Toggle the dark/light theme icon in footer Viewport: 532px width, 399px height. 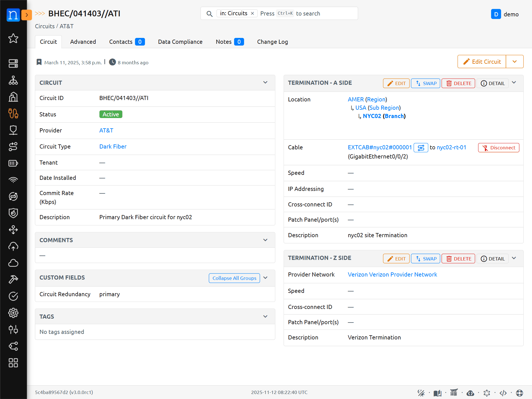tap(421, 393)
